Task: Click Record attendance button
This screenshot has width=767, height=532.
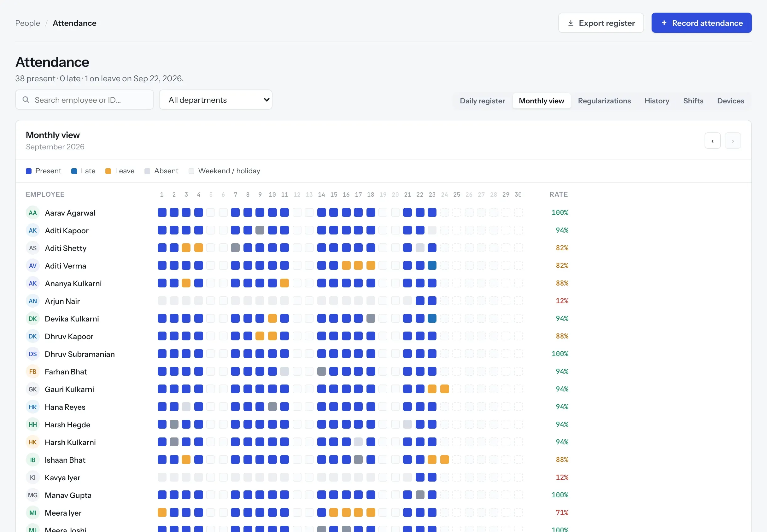Action: pyautogui.click(x=701, y=23)
